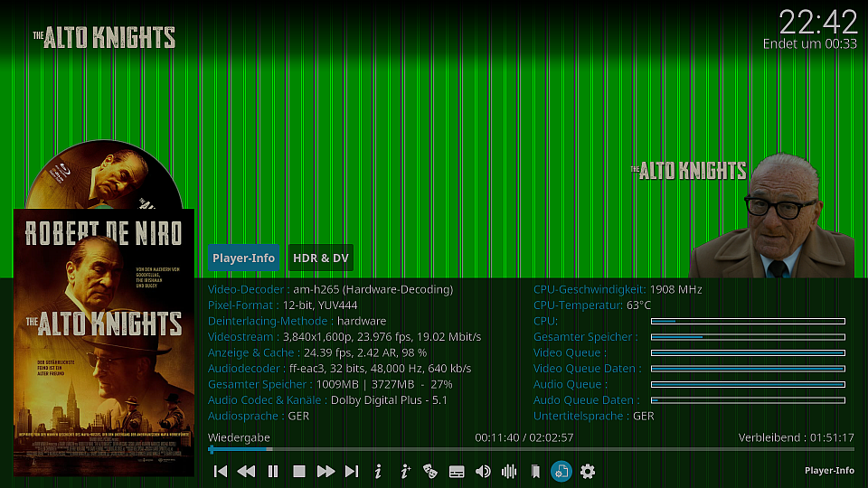Click the '12-bit, YUV444' pixel format value

pyautogui.click(x=320, y=305)
